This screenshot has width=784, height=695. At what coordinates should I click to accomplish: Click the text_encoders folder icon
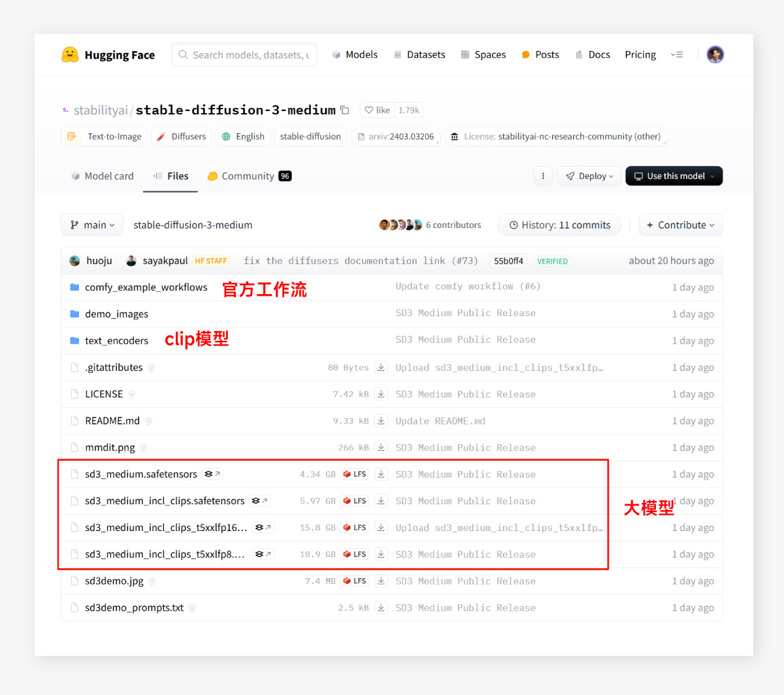coord(74,340)
